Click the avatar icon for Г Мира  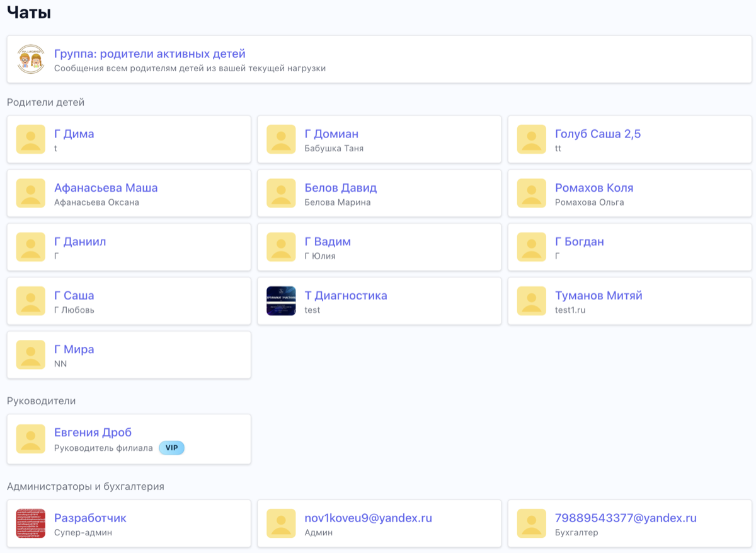[x=30, y=355]
